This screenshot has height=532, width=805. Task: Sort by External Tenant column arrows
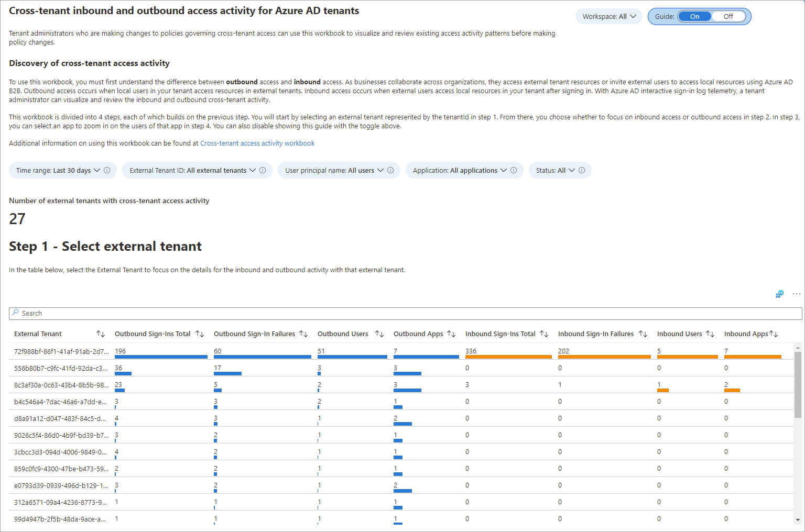(101, 334)
